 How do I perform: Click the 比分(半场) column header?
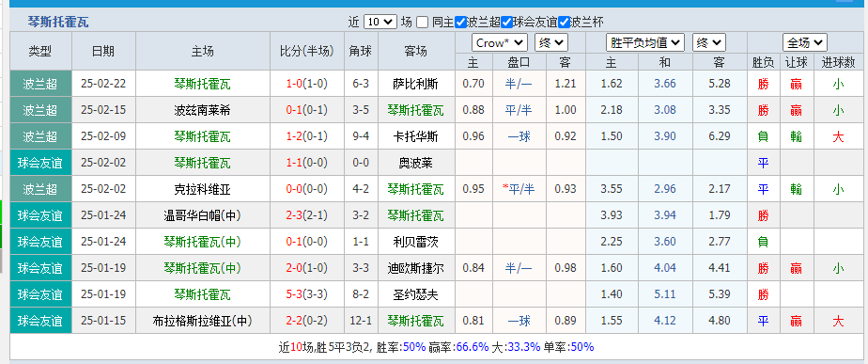(306, 51)
